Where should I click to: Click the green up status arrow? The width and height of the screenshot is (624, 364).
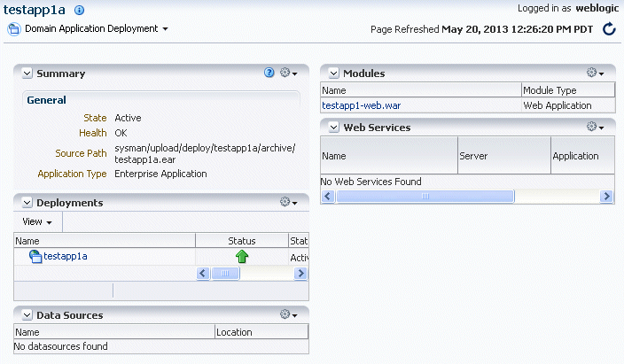(x=242, y=256)
